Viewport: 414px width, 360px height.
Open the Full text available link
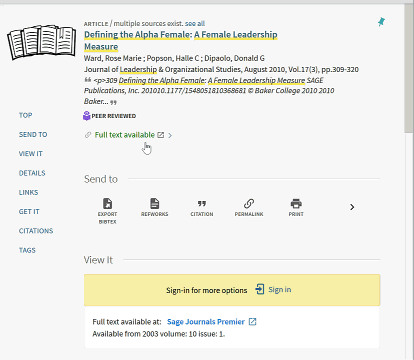pos(125,135)
